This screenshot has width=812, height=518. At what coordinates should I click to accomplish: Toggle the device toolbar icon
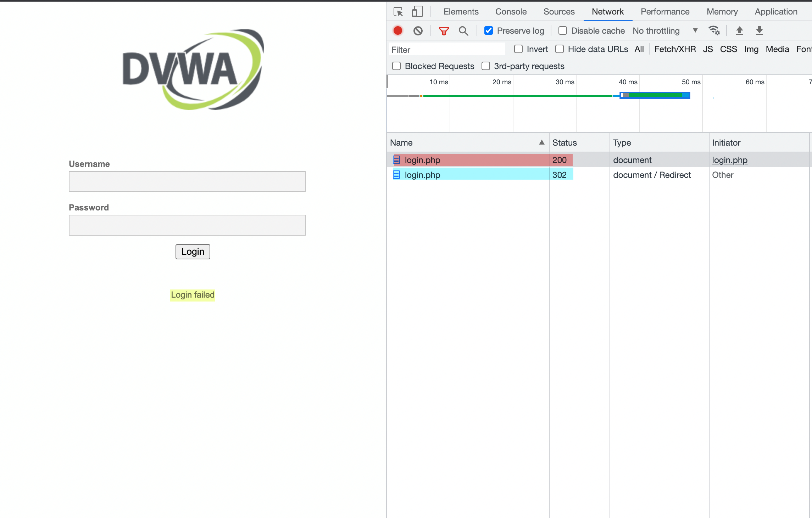click(x=417, y=12)
